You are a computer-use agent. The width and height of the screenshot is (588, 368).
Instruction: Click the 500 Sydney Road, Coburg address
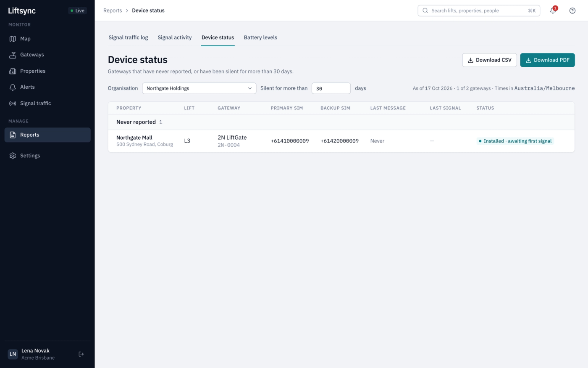click(144, 144)
